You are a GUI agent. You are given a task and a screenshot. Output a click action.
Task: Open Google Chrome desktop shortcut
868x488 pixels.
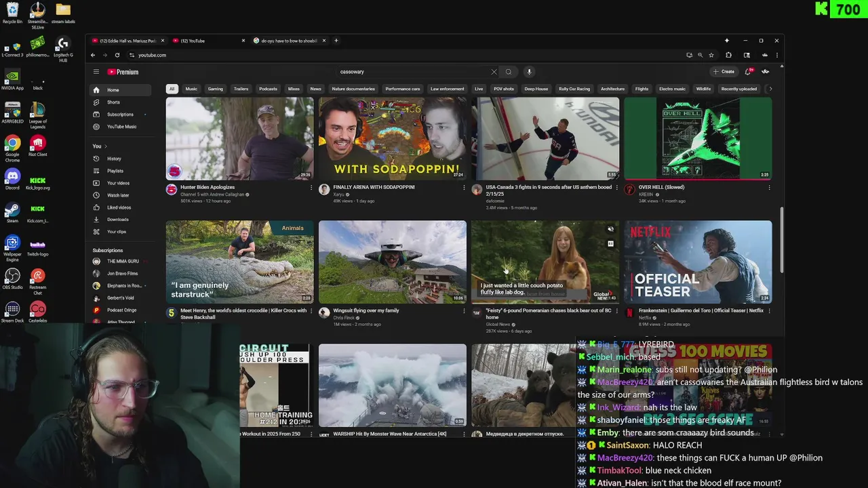[x=12, y=148]
